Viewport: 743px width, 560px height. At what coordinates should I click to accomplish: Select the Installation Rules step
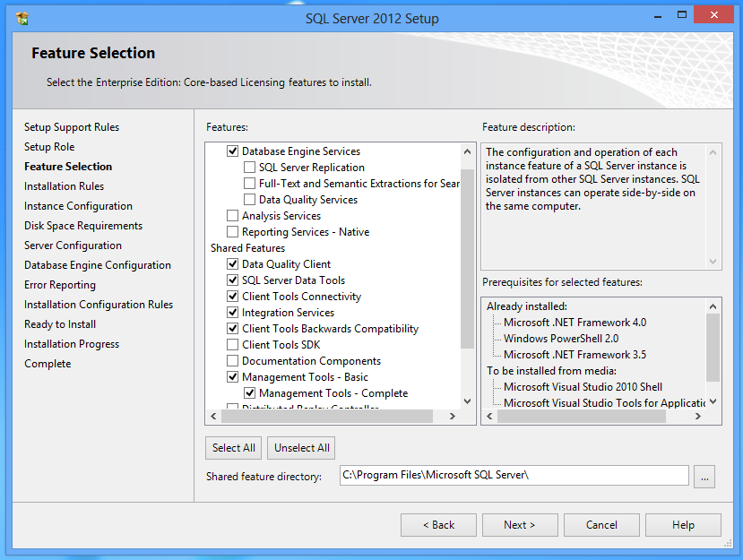pyautogui.click(x=64, y=186)
